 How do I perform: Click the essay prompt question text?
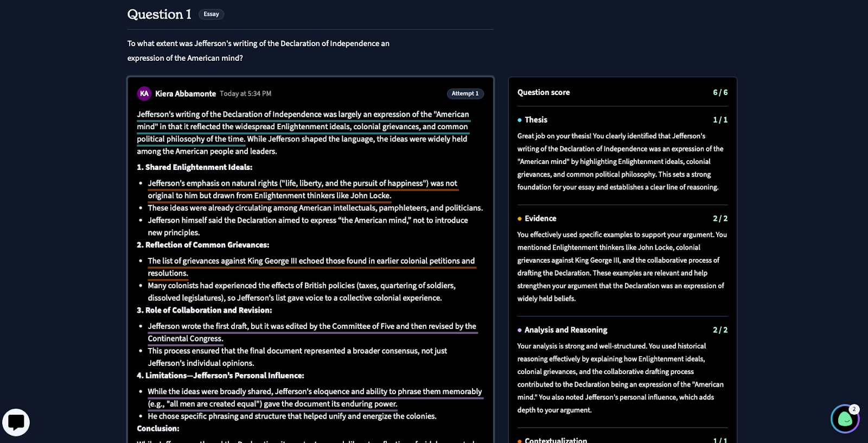click(x=258, y=50)
